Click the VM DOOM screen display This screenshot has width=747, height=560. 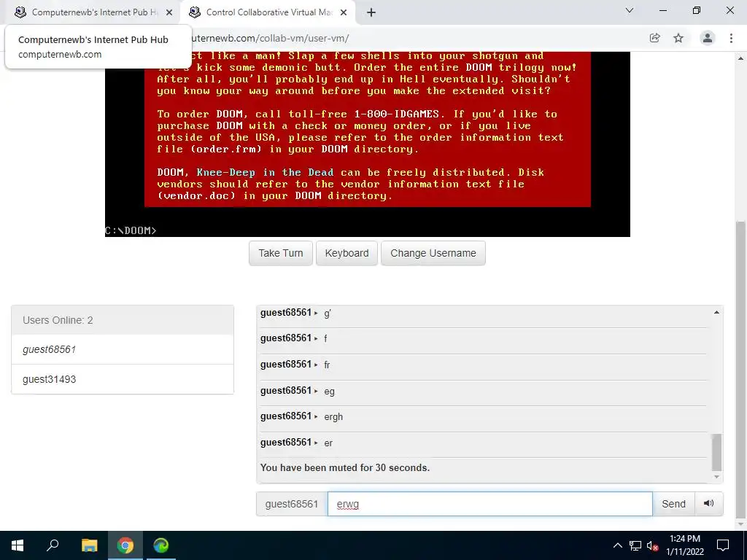click(368, 144)
